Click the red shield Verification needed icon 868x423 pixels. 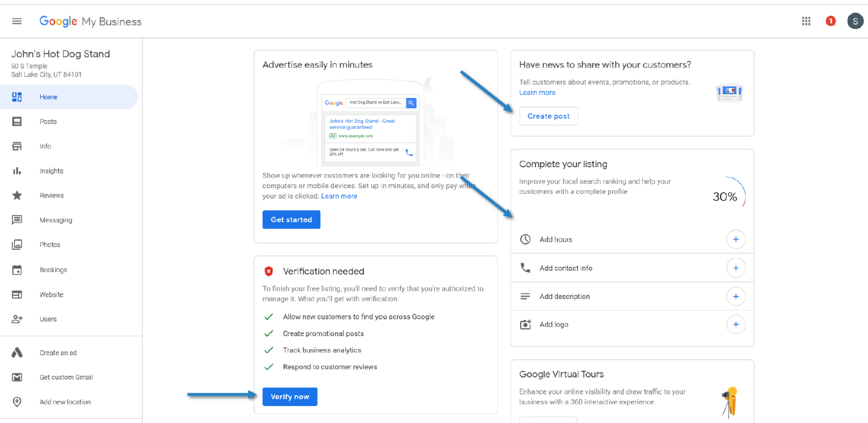tap(269, 272)
